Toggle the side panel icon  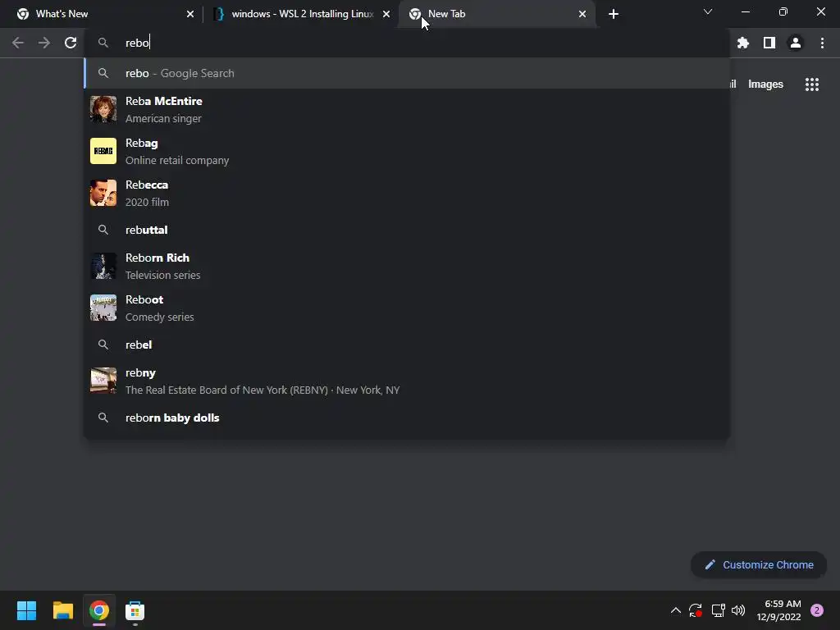[x=769, y=43]
